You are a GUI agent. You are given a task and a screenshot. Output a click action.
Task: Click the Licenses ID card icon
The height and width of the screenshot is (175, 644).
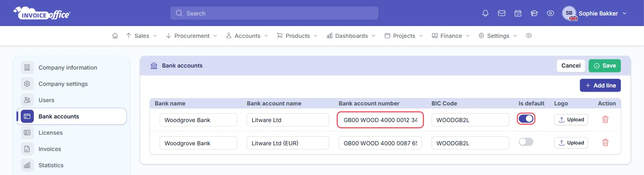point(27,133)
